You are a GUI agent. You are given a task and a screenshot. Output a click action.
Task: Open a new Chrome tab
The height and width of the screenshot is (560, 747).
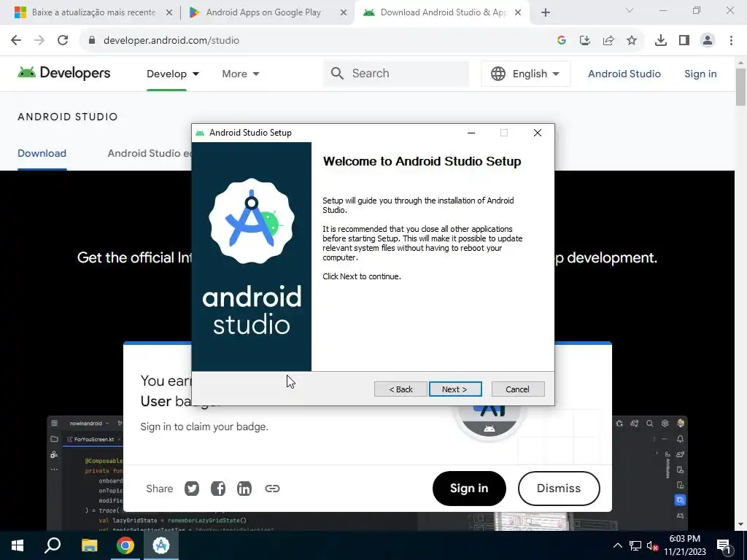pos(546,13)
